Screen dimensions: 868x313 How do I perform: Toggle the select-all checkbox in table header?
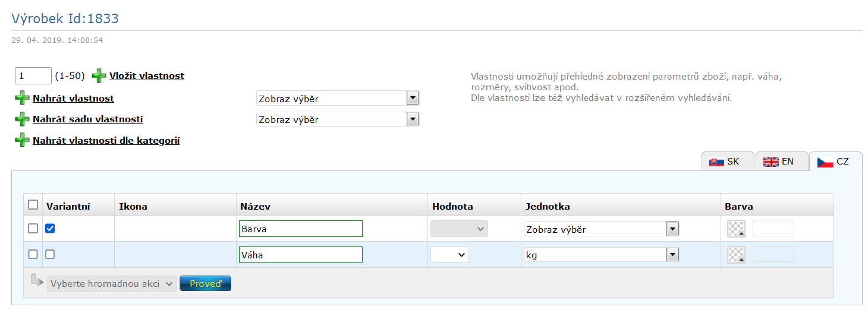point(33,205)
